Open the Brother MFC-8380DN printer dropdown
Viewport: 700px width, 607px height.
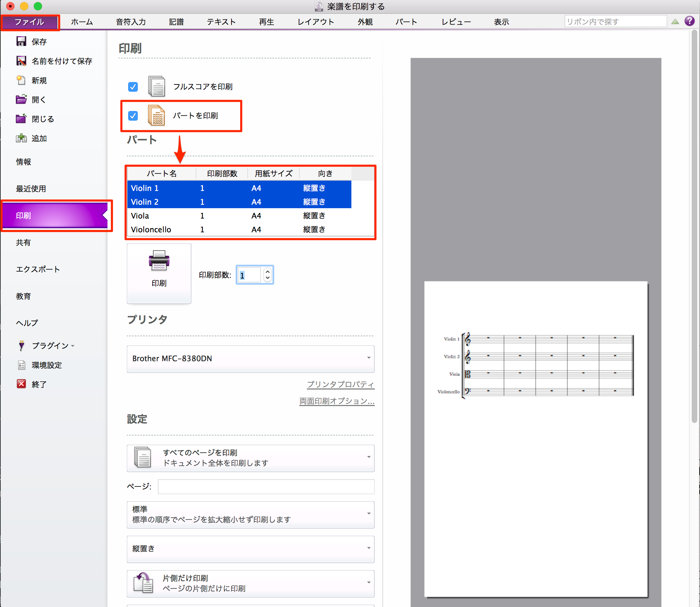(x=250, y=358)
